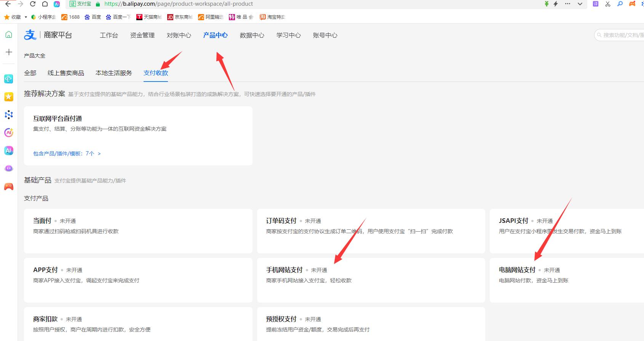The width and height of the screenshot is (644, 341).
Task: Click the lightning bolt speed mode icon
Action: coord(556,4)
